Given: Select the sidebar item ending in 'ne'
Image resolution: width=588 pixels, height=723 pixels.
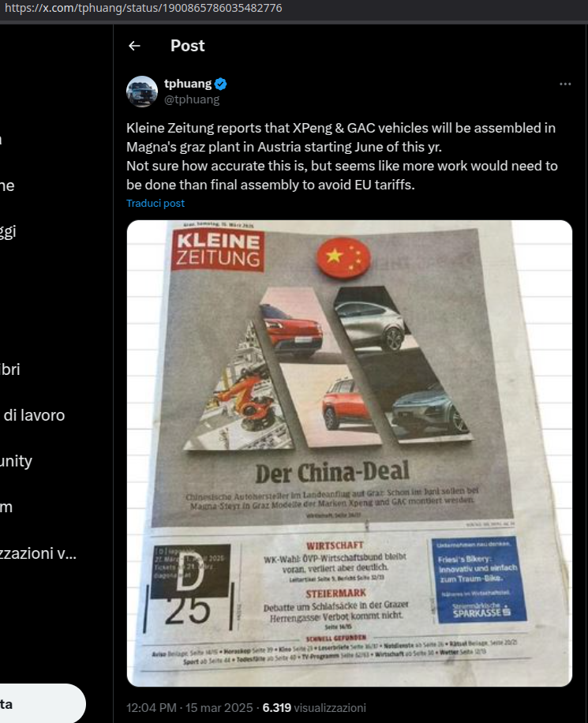Looking at the screenshot, I should 7,185.
